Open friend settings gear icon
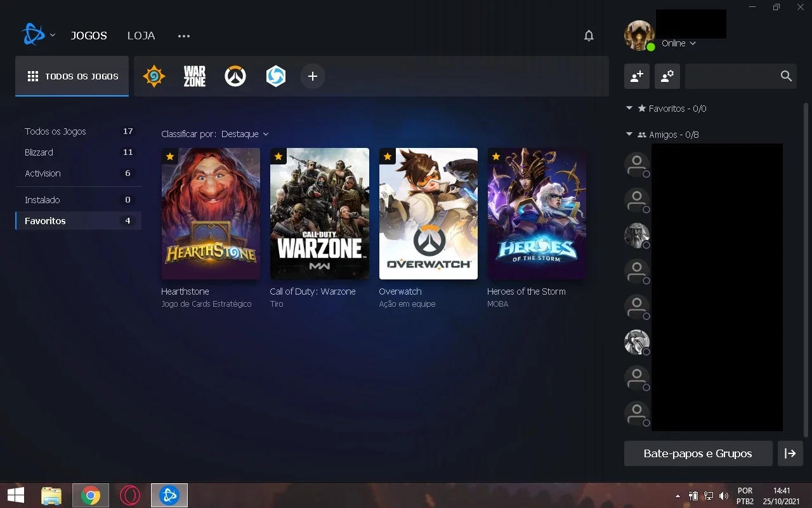This screenshot has height=508, width=812. click(667, 76)
